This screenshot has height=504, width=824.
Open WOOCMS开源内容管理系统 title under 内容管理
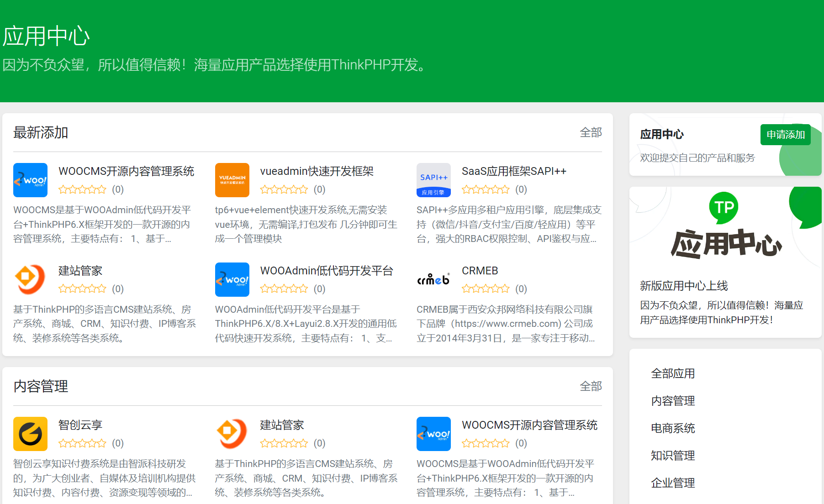529,425
